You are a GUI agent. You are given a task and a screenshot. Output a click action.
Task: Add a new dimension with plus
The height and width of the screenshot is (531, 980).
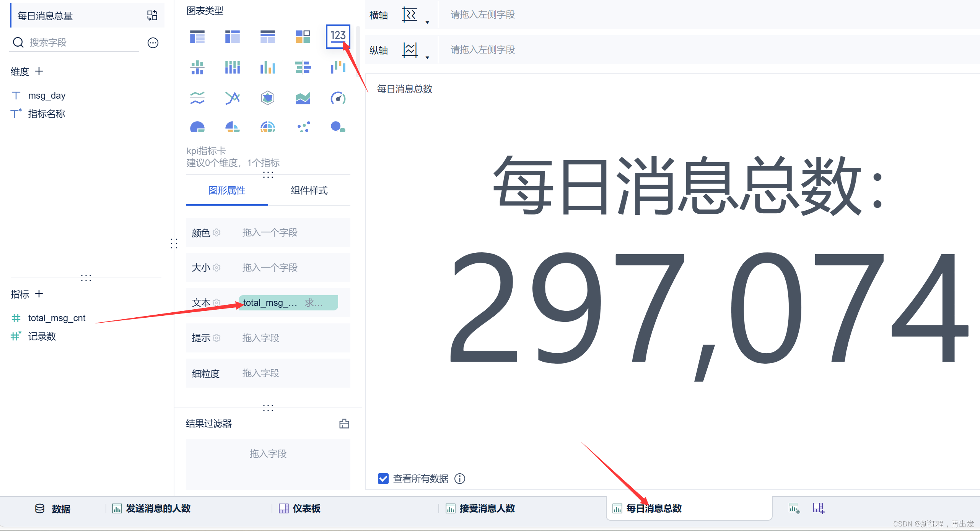39,71
